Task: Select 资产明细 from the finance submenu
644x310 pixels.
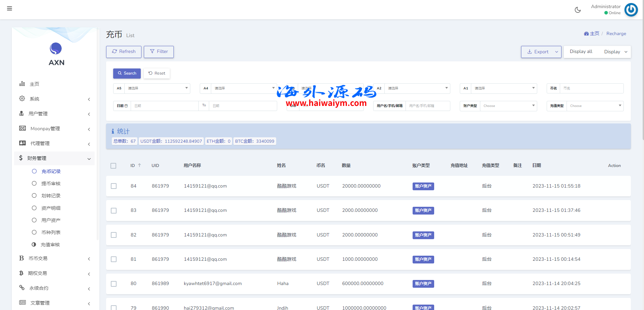Action: [x=51, y=208]
